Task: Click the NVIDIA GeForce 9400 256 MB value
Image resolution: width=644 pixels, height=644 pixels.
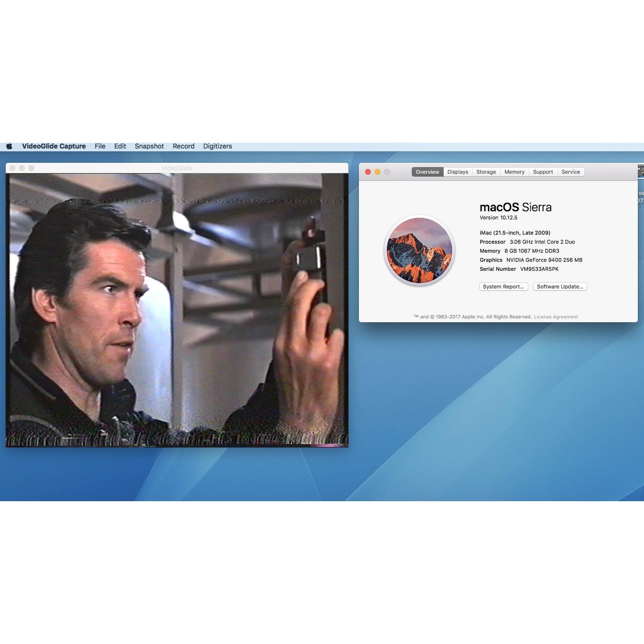Action: click(x=544, y=260)
